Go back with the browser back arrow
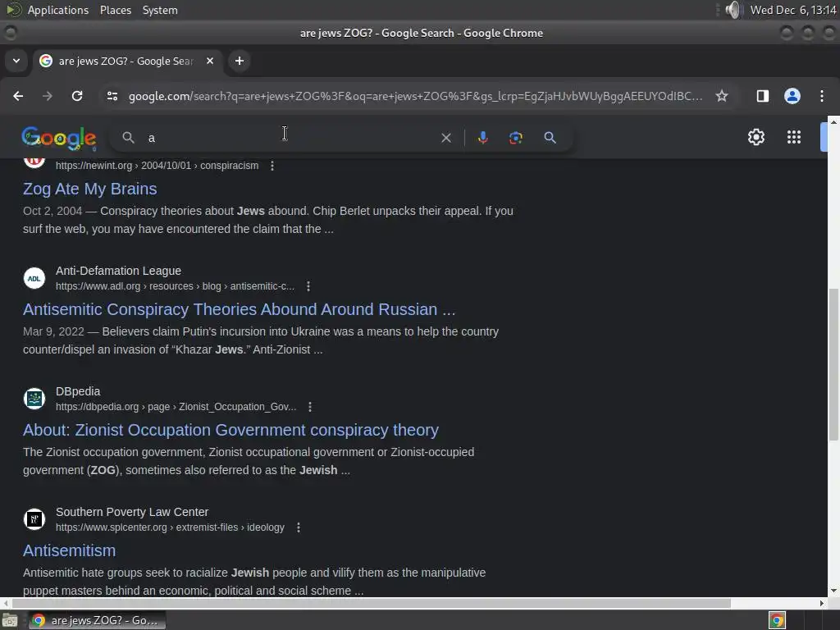 coord(18,96)
